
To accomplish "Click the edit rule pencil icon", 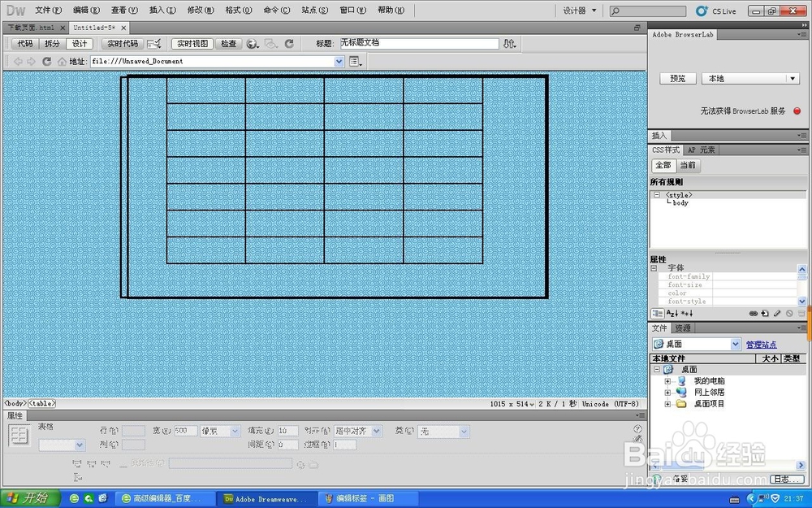I will (x=777, y=313).
